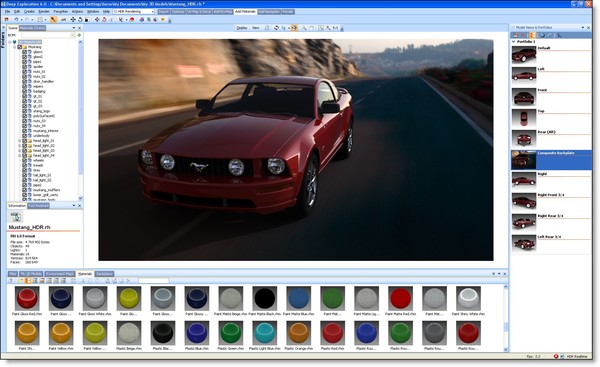The height and width of the screenshot is (367, 600).
Task: Click the red dome icon in the main toolbar
Action: [x=132, y=20]
